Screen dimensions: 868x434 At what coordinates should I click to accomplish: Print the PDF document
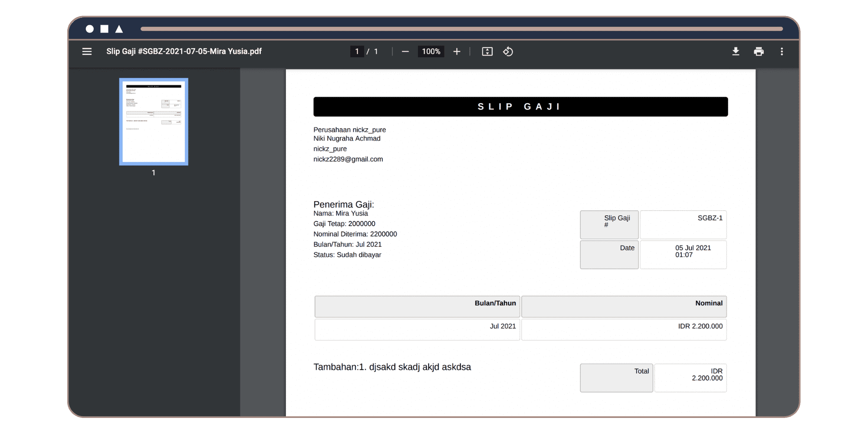point(759,52)
